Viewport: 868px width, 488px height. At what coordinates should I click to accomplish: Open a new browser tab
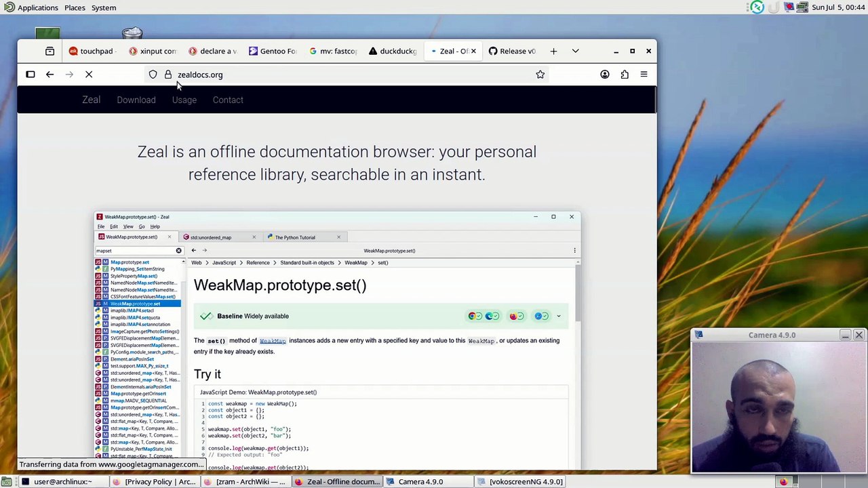point(553,51)
